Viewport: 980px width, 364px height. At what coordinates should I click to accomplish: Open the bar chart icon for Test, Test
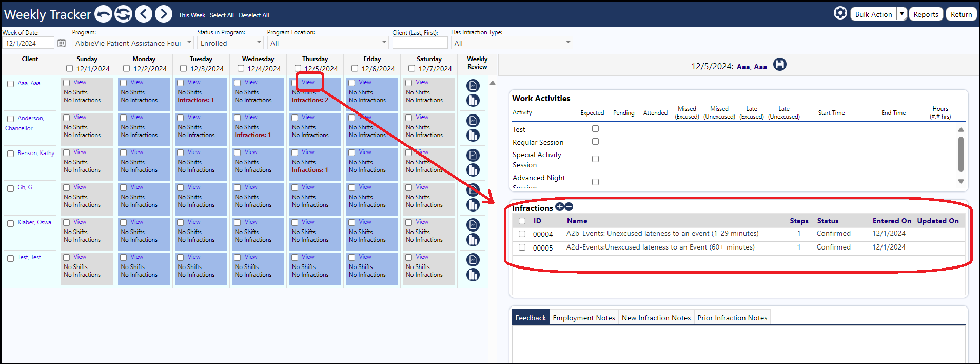pos(473,275)
